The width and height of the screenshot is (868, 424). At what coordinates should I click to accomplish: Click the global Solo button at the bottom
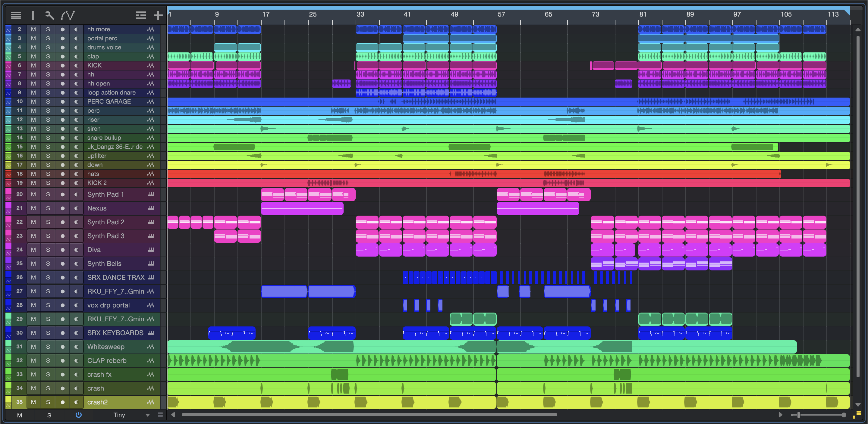49,415
